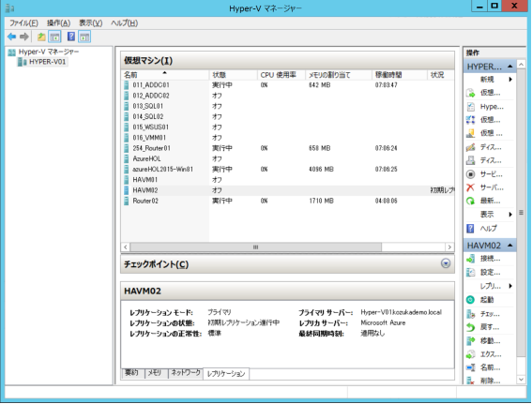This screenshot has height=404, width=532.
Task: Click the 状況 column header
Action: coord(441,75)
